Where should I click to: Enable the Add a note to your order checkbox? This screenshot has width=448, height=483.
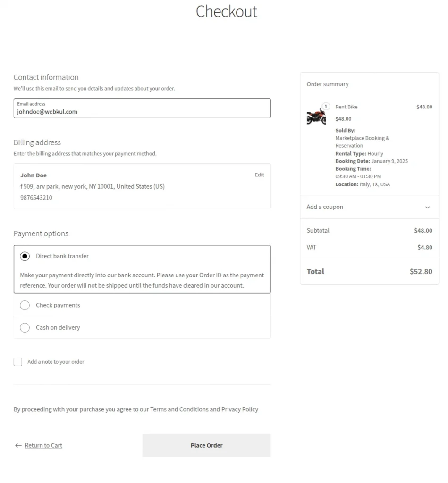[18, 362]
